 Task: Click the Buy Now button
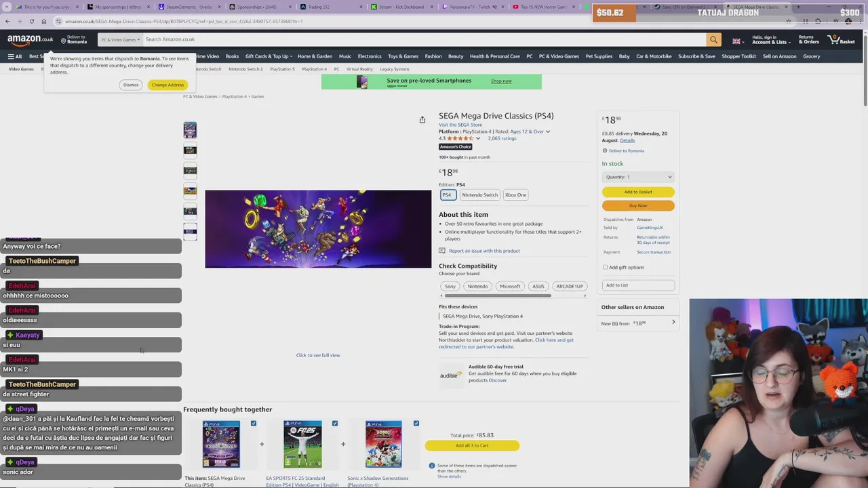(638, 205)
